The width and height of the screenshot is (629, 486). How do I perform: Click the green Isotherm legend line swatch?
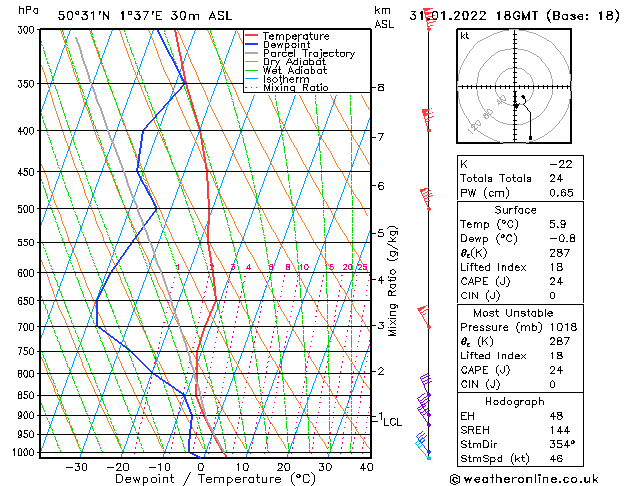click(252, 79)
